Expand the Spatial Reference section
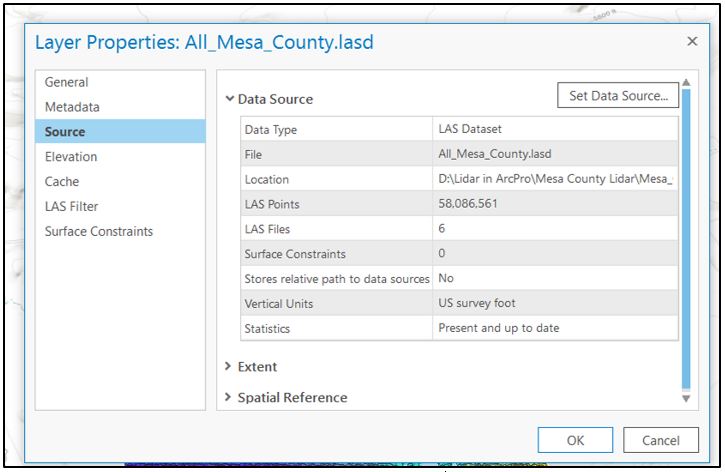Screen dimensions: 725x472 pyautogui.click(x=228, y=397)
